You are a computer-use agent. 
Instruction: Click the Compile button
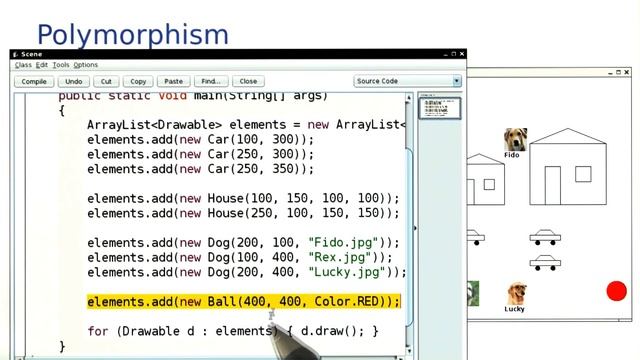34,81
